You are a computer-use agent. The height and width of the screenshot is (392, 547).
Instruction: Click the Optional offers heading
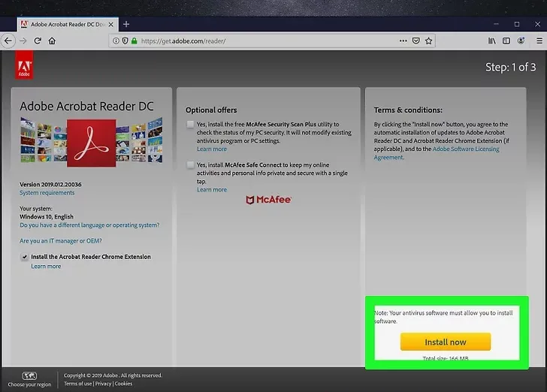pyautogui.click(x=211, y=110)
